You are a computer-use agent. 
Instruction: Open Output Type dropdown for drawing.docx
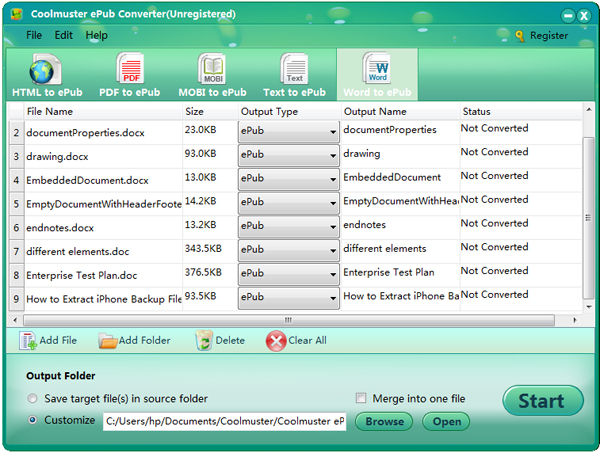[289, 155]
